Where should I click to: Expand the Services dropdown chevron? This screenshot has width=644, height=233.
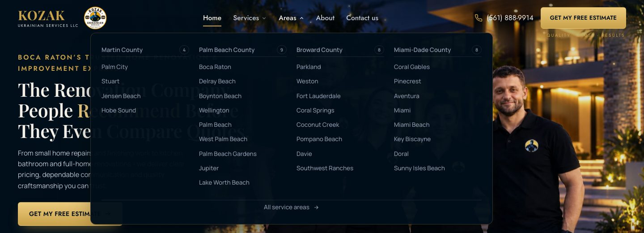[x=264, y=18]
